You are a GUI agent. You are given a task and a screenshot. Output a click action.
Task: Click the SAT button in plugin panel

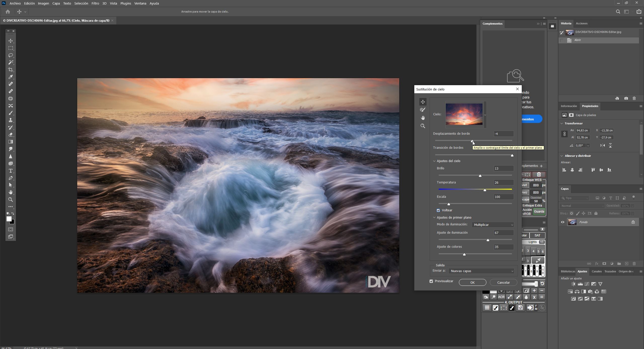[537, 236]
